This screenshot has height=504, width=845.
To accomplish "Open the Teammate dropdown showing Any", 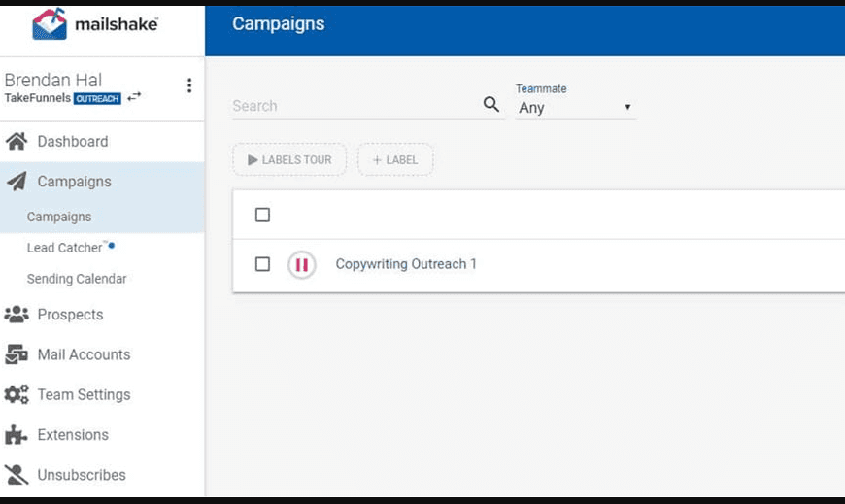I will [x=575, y=107].
